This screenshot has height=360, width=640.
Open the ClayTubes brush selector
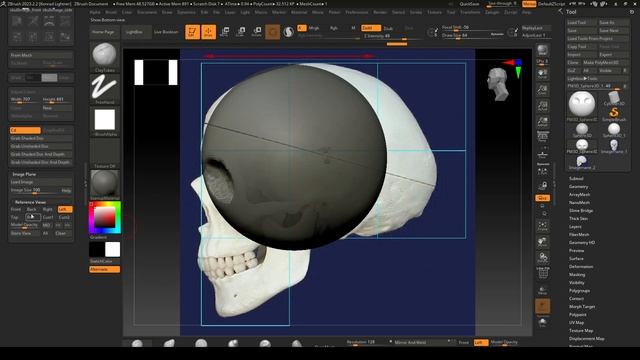(x=104, y=57)
